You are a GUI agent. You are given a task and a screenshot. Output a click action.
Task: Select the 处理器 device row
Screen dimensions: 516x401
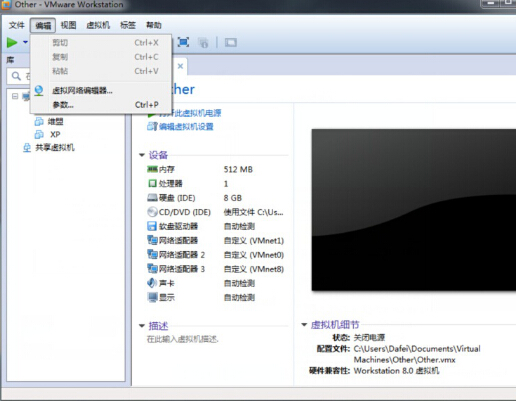[x=216, y=184]
